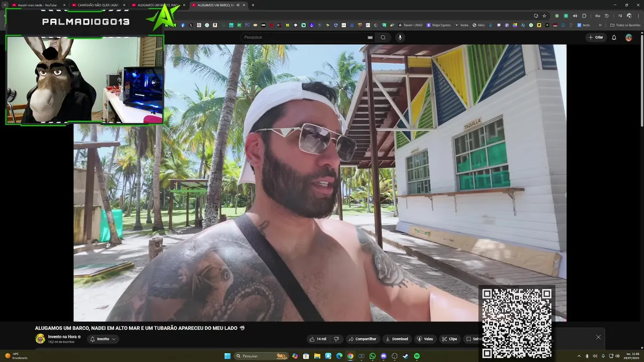Close the 'CAMINHÃO NÃO QUER LIGAR' tab
The height and width of the screenshot is (362, 644).
pyautogui.click(x=124, y=5)
